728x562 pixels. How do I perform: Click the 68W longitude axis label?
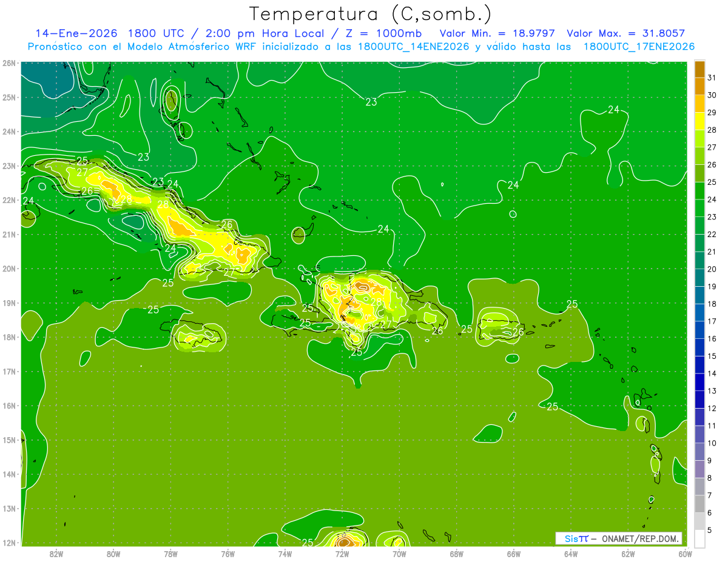(457, 554)
